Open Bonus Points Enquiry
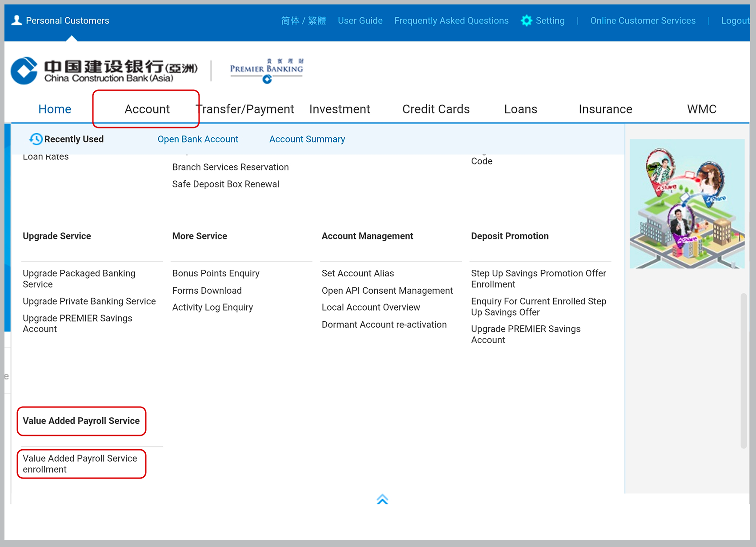Image resolution: width=756 pixels, height=547 pixels. 216,273
